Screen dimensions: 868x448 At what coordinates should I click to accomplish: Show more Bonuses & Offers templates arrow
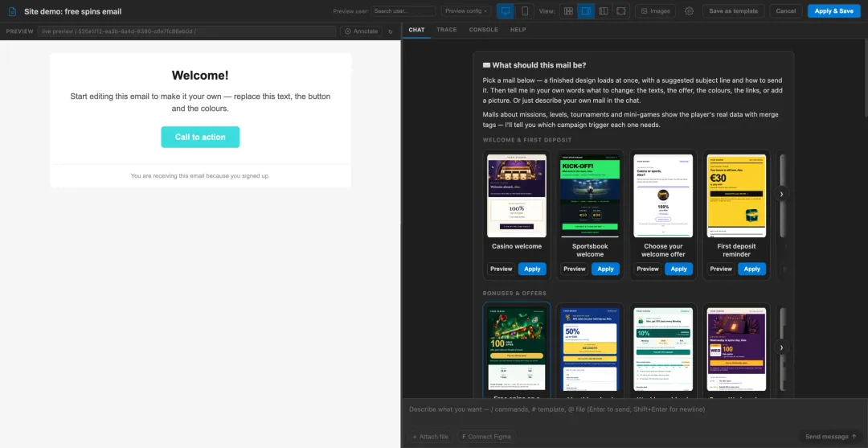coord(781,347)
